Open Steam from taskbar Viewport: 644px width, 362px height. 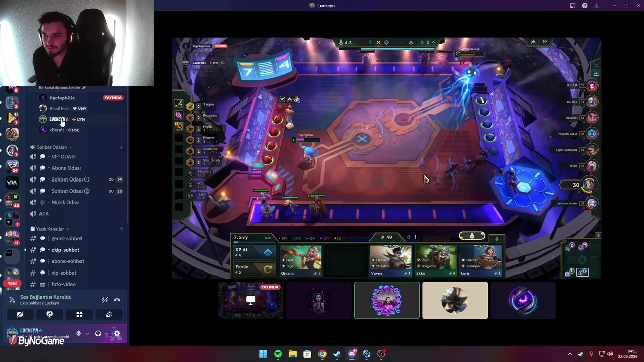[337, 354]
